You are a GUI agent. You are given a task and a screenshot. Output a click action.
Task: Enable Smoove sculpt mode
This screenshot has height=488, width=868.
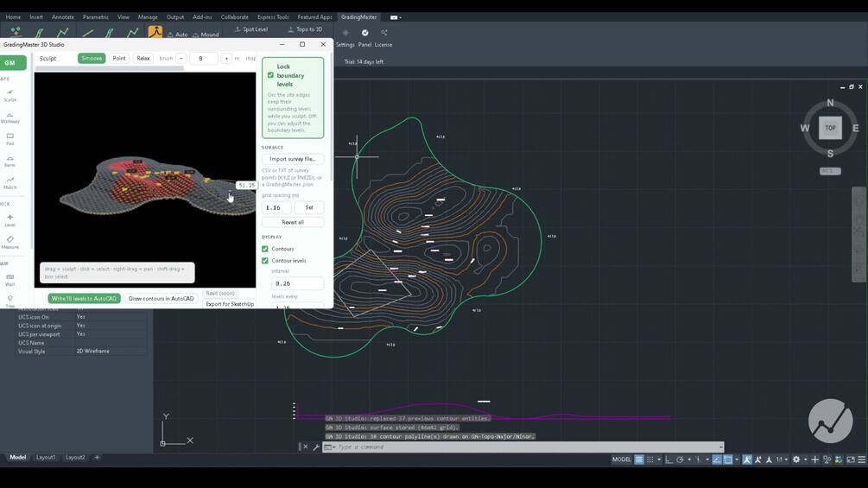(92, 58)
